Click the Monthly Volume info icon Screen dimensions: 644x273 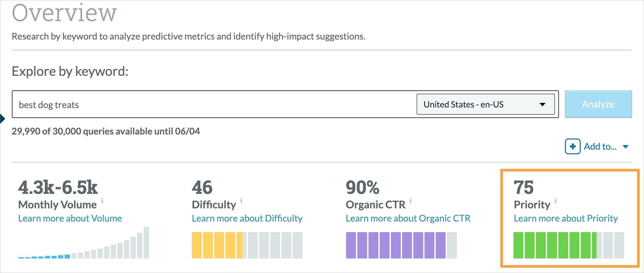click(102, 201)
